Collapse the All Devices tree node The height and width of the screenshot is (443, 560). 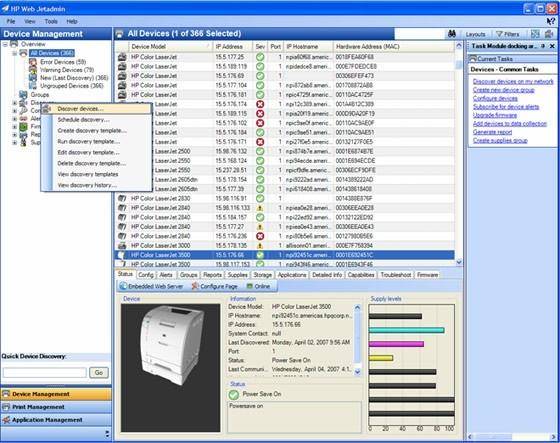click(15, 53)
